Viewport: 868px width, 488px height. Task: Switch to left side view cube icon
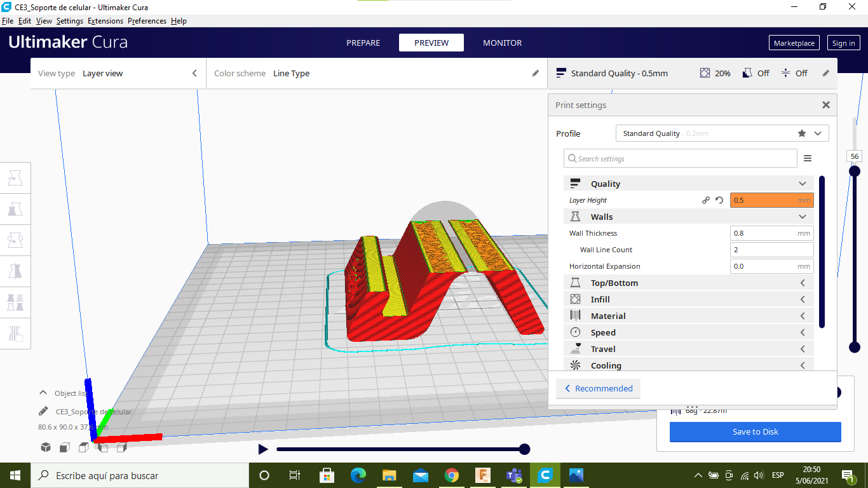(x=103, y=447)
